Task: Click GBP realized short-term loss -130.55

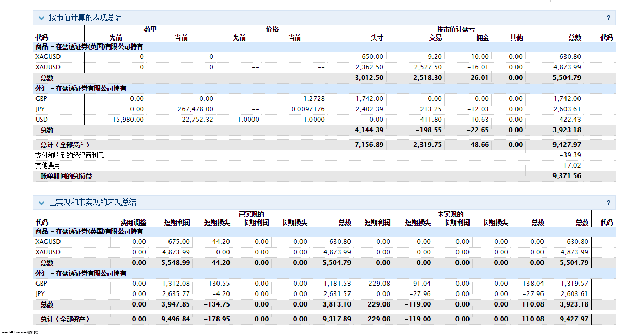Action: pos(217,284)
